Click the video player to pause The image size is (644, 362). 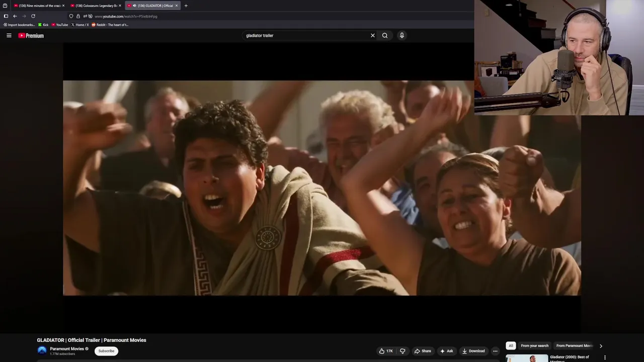pos(322,188)
